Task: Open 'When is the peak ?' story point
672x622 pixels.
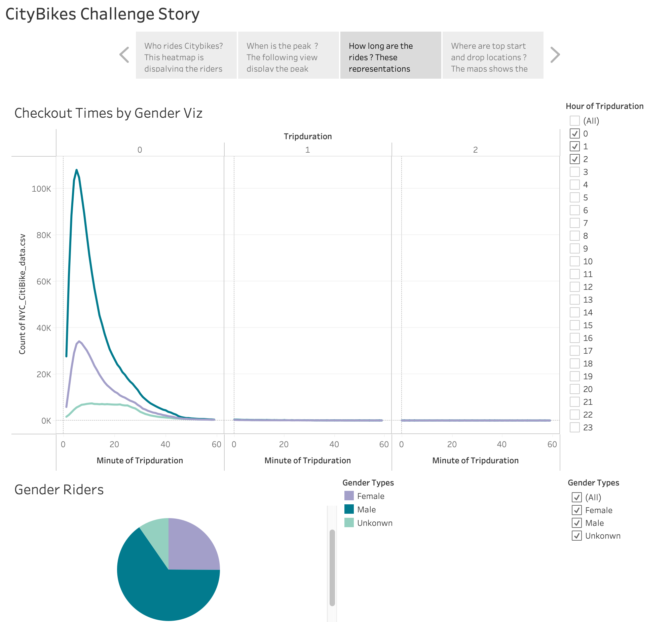Action: [289, 55]
